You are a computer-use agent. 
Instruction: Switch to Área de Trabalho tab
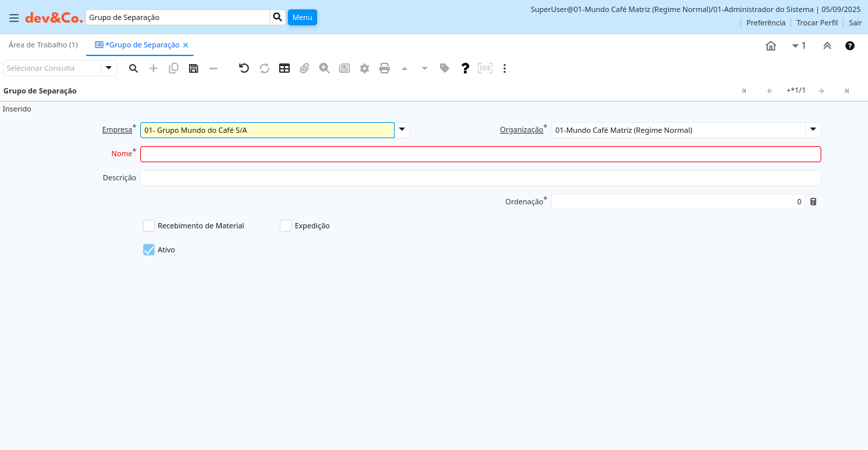tap(43, 45)
